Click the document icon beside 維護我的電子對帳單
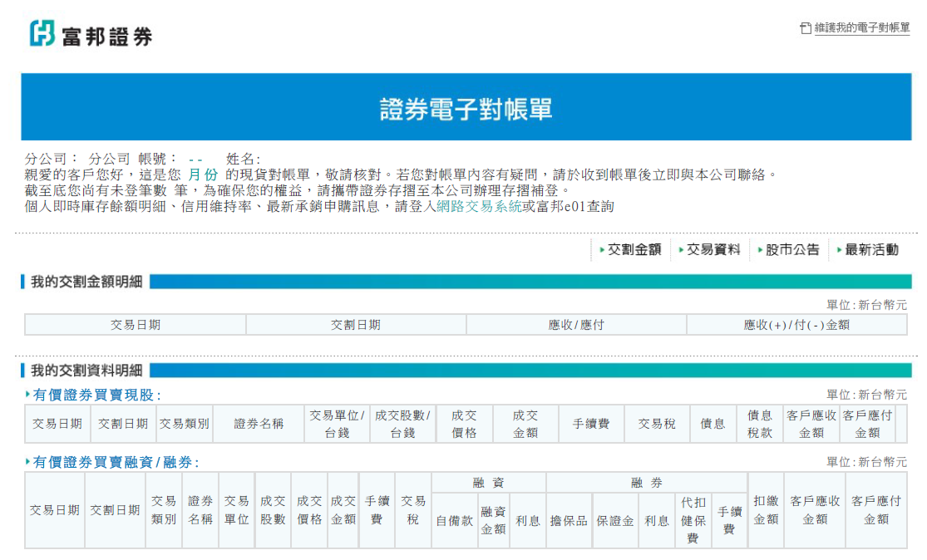This screenshot has height=560, width=927. 805,28
